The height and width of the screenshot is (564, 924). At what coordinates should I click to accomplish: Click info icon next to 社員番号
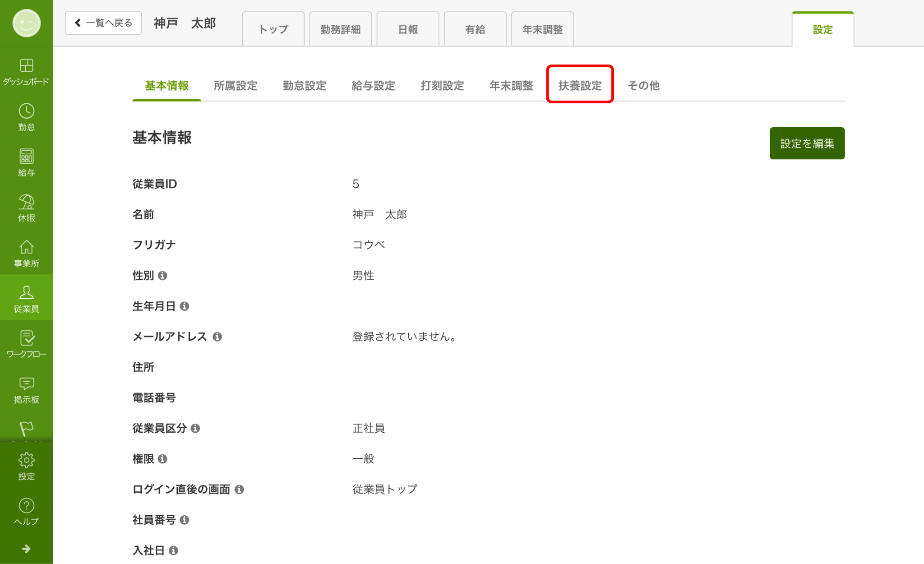(184, 520)
